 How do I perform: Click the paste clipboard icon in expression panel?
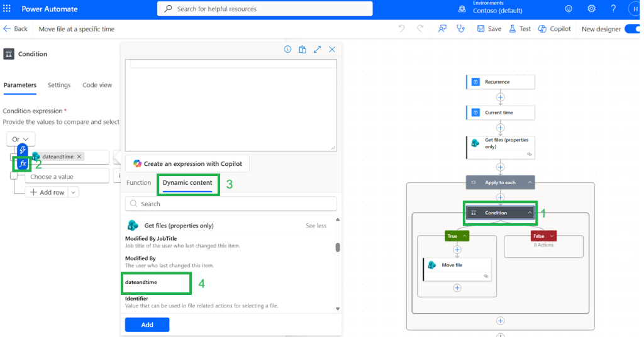[303, 49]
